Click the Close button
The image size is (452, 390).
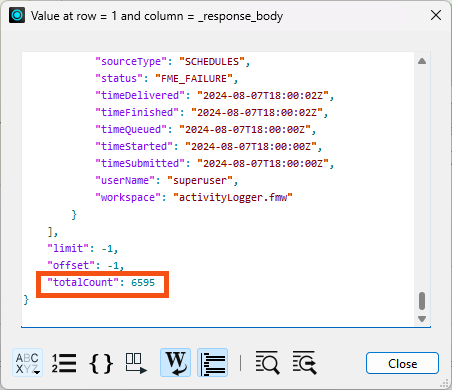(402, 363)
